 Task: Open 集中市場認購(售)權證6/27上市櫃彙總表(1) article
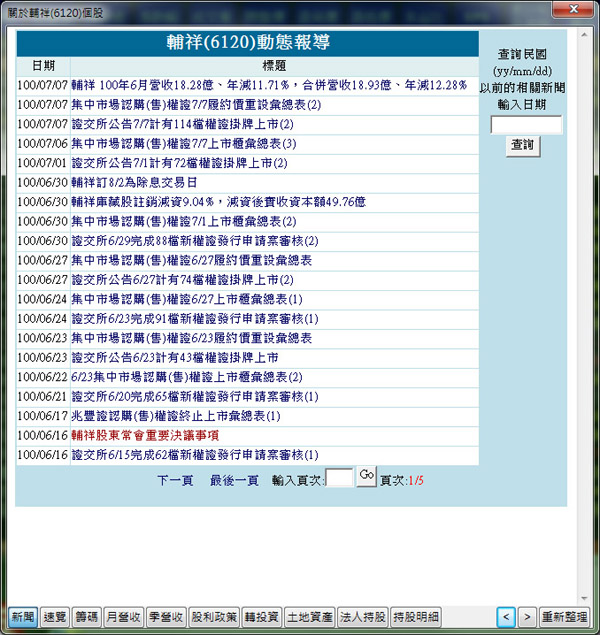(x=187, y=299)
